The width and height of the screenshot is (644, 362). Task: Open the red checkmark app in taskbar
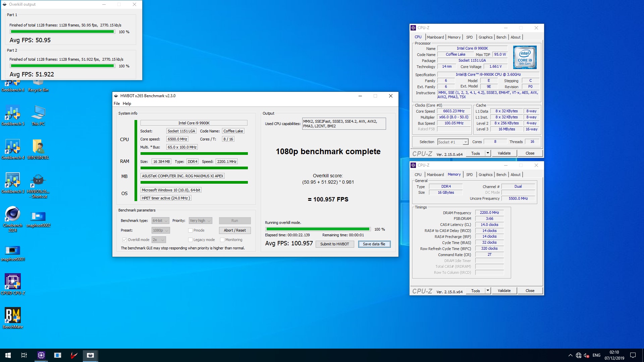74,355
